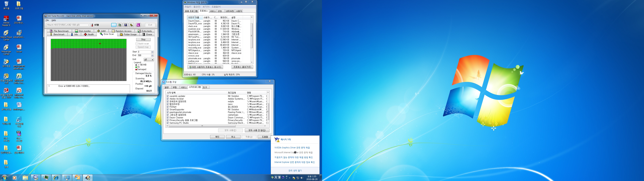
Task: Switch to the Benchmark tab in HD Tune
Action: point(57,35)
